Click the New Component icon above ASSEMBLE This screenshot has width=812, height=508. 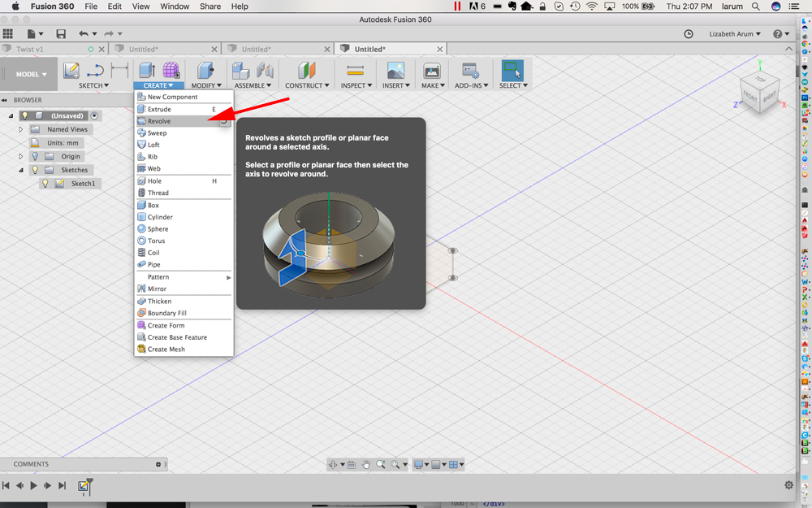(x=240, y=71)
